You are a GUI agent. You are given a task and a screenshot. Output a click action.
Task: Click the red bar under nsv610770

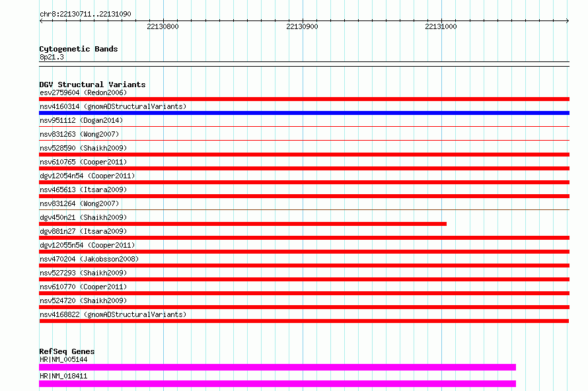tap(304, 293)
